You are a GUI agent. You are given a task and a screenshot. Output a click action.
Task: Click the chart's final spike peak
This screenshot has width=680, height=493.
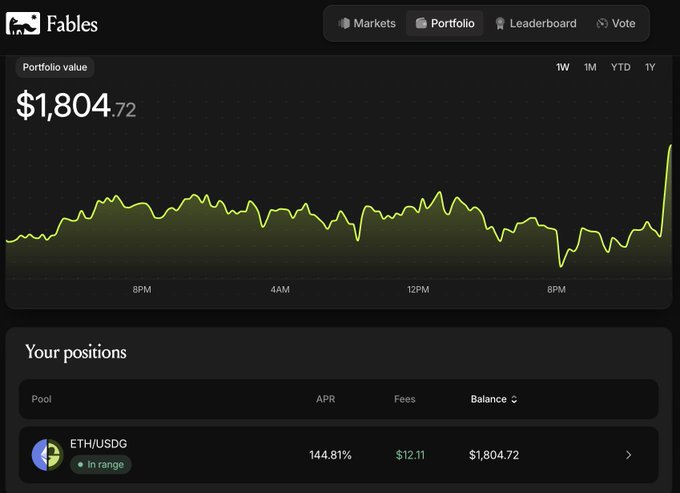670,146
